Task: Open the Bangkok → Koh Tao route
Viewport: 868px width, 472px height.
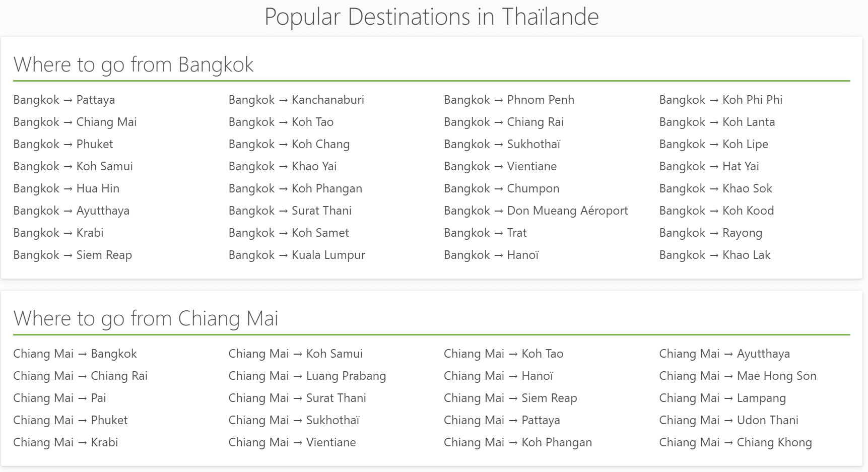Action: click(x=281, y=122)
